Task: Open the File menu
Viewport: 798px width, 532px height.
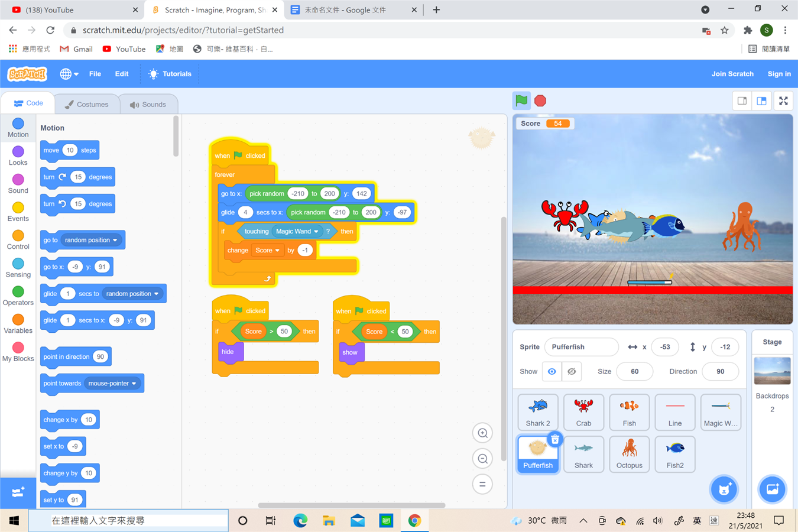Action: (95, 74)
